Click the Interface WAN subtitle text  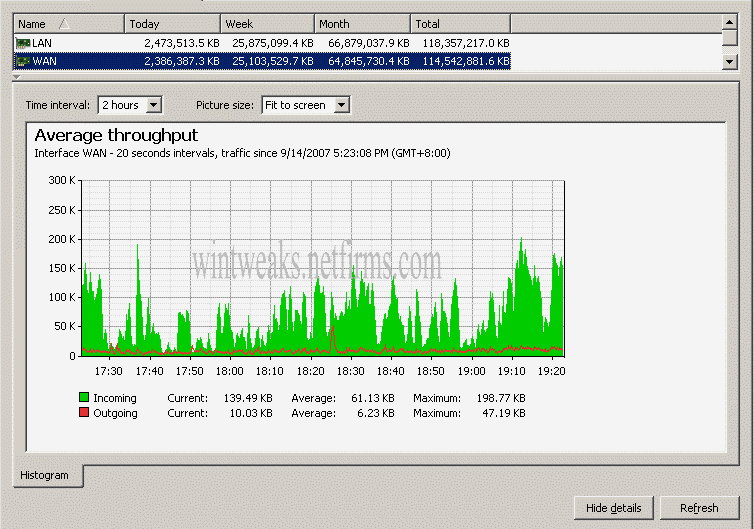(x=242, y=153)
